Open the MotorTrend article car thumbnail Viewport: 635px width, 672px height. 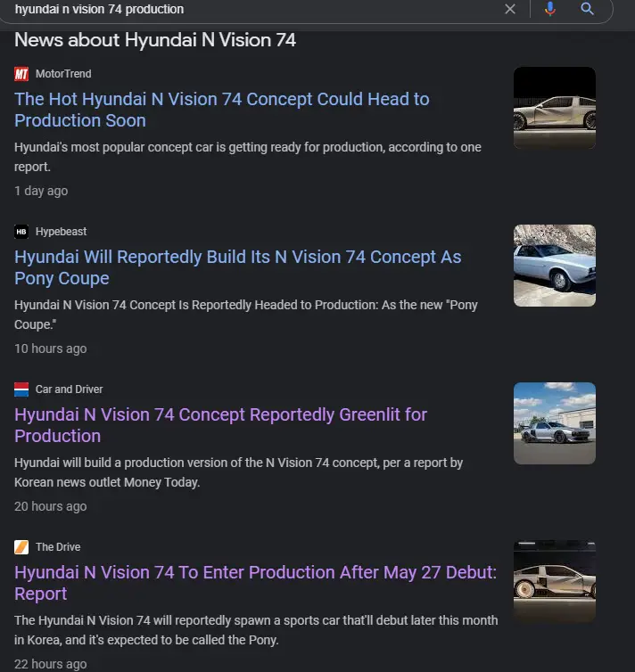pyautogui.click(x=555, y=108)
